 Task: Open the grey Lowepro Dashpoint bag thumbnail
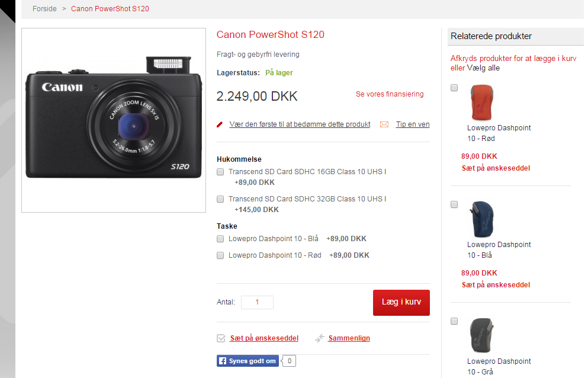(481, 335)
